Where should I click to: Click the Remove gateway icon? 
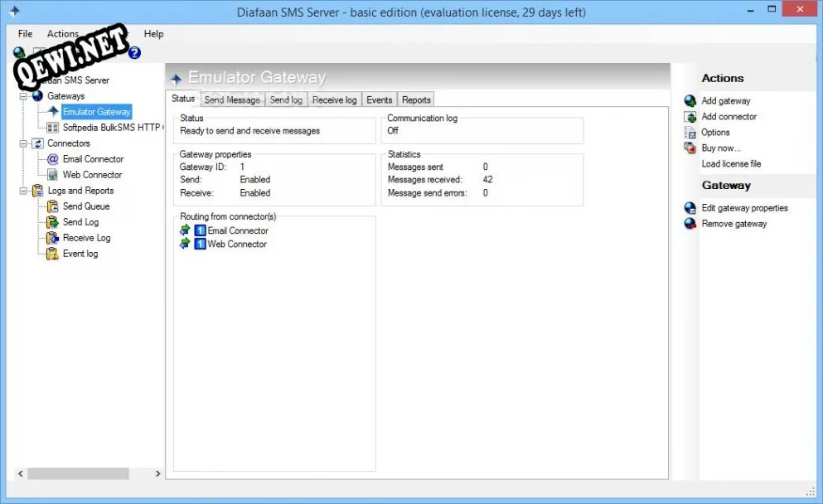tap(690, 224)
